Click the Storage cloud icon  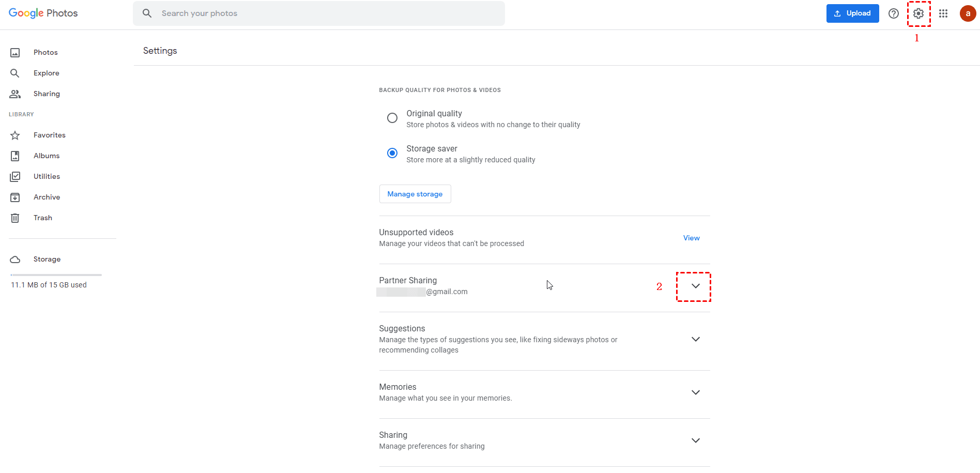15,260
